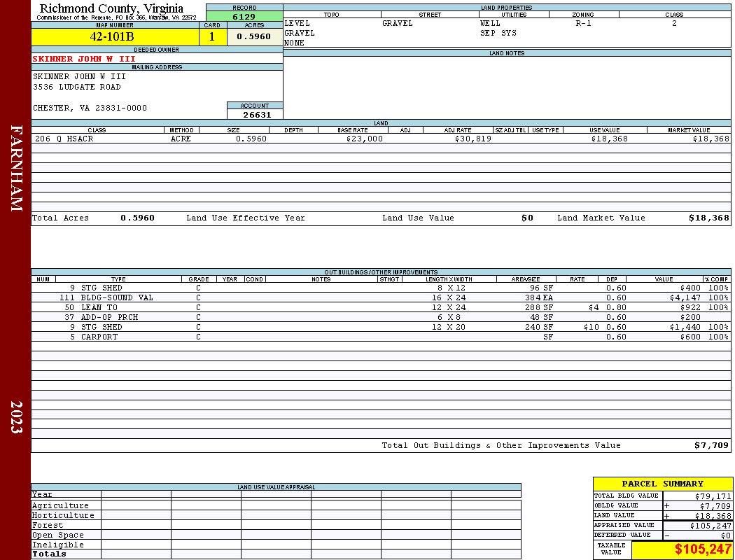
Task: Click total building value $79,171
Action: pyautogui.click(x=713, y=496)
